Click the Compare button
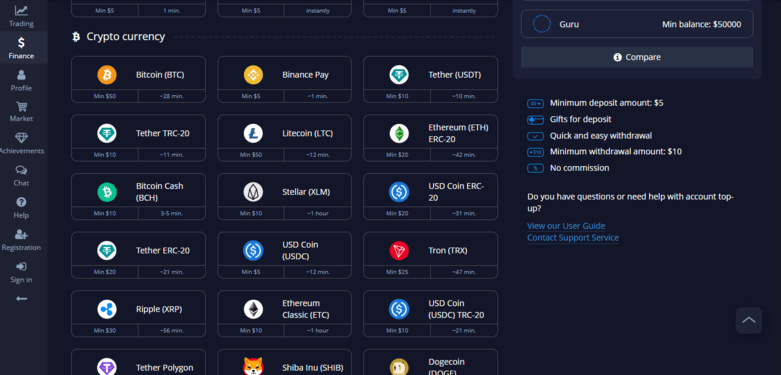This screenshot has width=781, height=375. pos(637,57)
